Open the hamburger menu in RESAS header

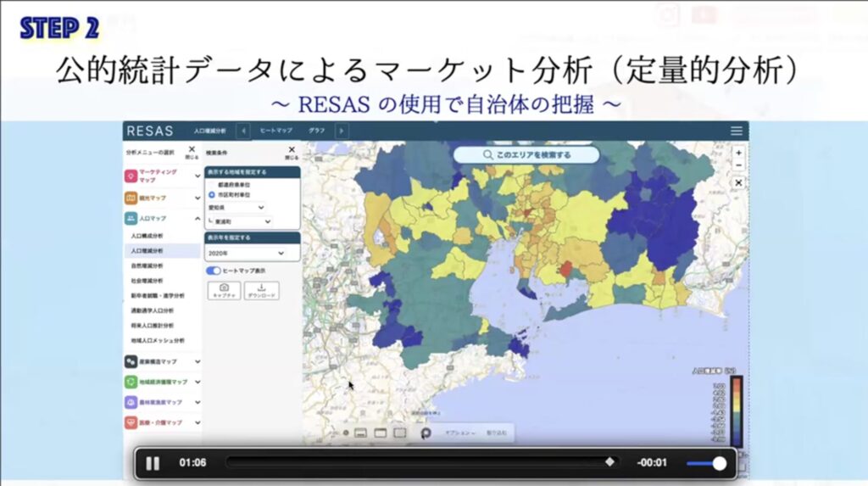point(737,131)
